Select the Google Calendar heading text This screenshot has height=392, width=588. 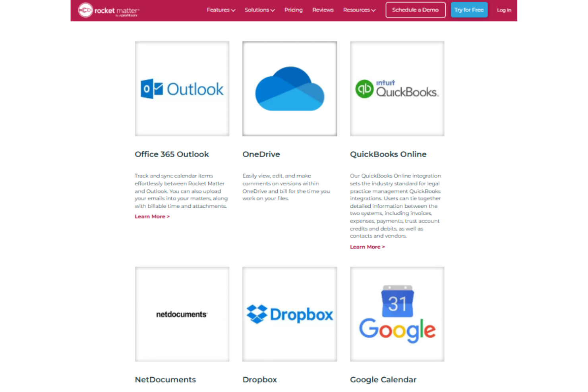click(383, 380)
